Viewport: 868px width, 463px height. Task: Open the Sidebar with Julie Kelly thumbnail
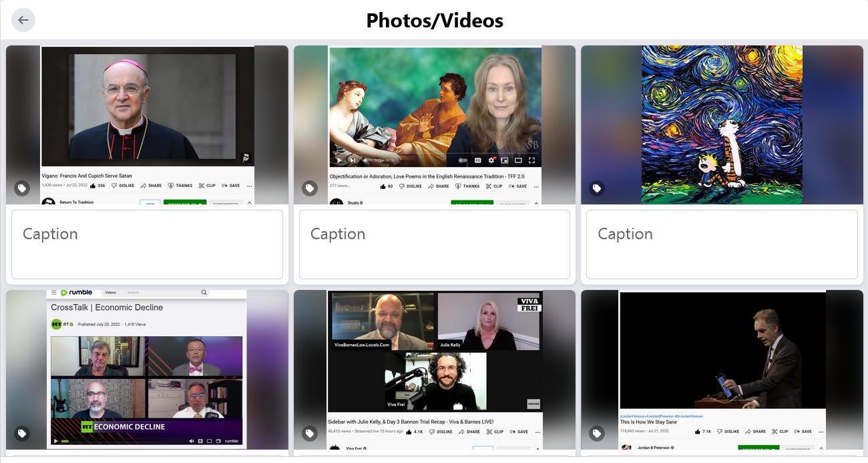[435, 369]
